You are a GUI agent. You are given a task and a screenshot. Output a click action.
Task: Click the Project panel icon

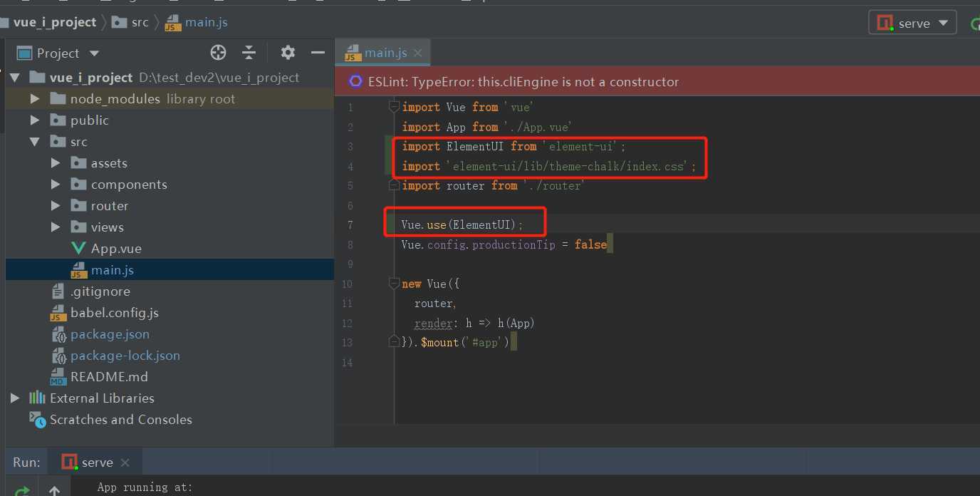pyautogui.click(x=25, y=53)
